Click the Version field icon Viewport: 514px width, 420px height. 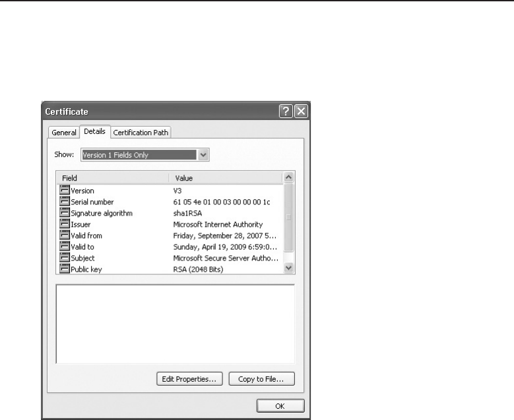click(x=65, y=191)
